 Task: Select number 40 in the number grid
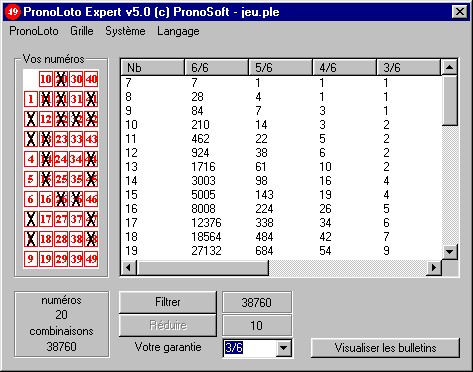coord(91,79)
